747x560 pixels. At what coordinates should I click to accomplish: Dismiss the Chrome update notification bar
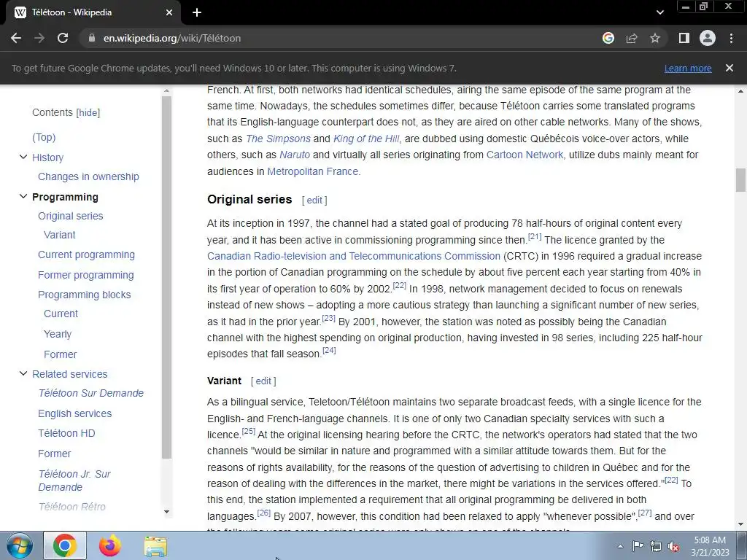pyautogui.click(x=729, y=68)
